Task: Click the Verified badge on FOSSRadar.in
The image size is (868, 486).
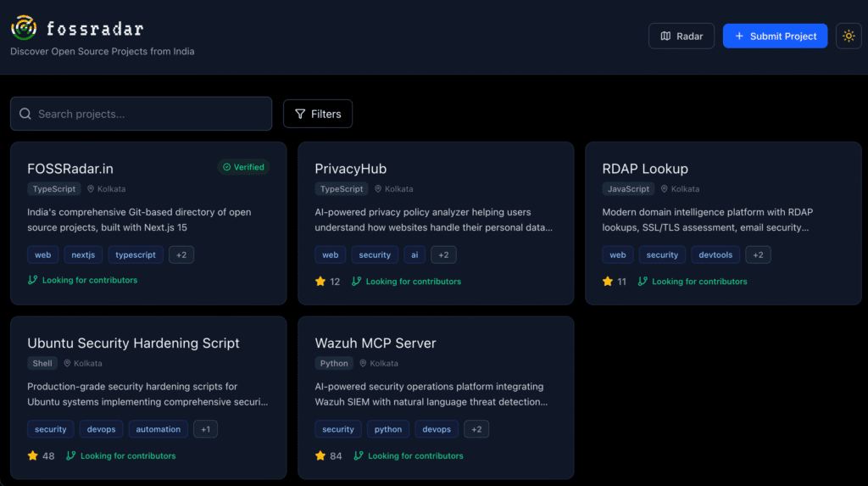Action: 243,167
